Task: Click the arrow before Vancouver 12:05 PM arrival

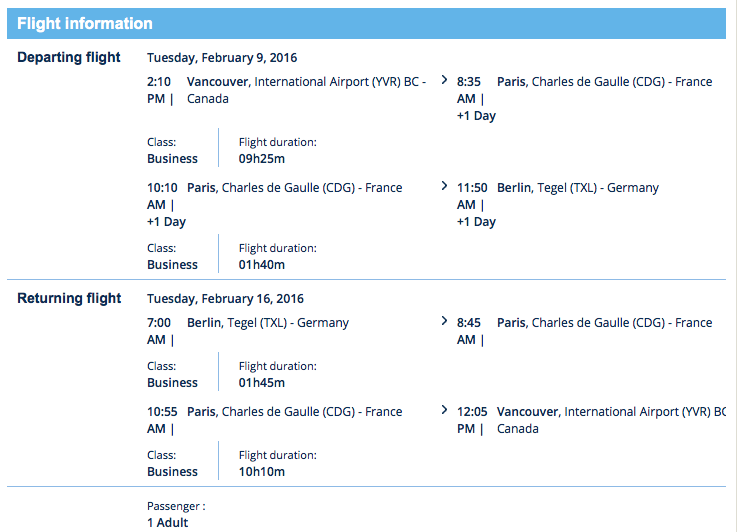Action: pos(444,411)
